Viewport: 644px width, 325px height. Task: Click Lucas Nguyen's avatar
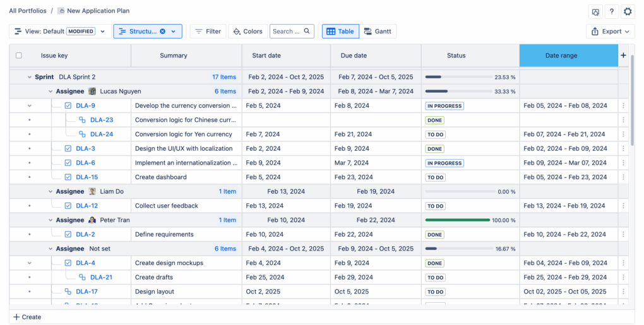(x=92, y=91)
